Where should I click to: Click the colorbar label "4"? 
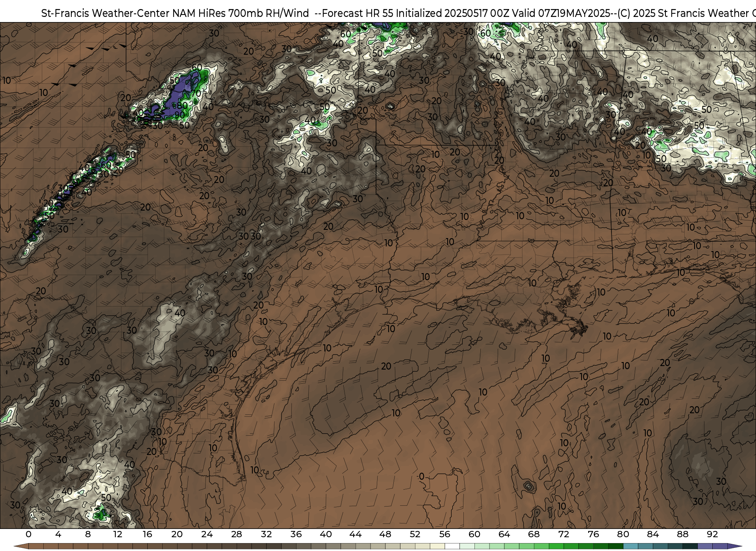(58, 534)
